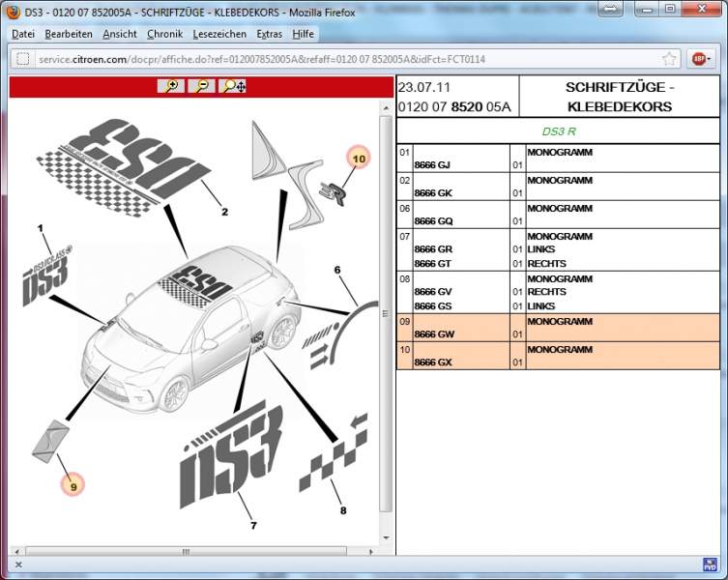Click callout number 8 in diagram
Screen dimensions: 728x580
pos(343,510)
